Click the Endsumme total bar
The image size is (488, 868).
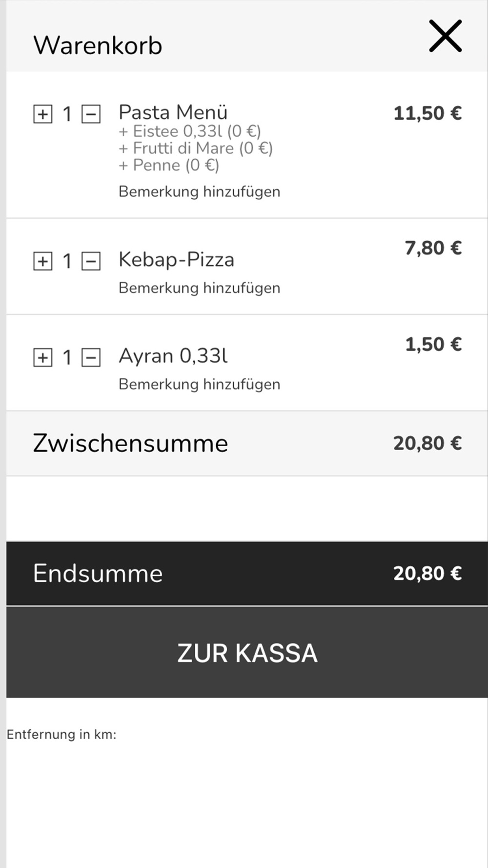click(247, 573)
